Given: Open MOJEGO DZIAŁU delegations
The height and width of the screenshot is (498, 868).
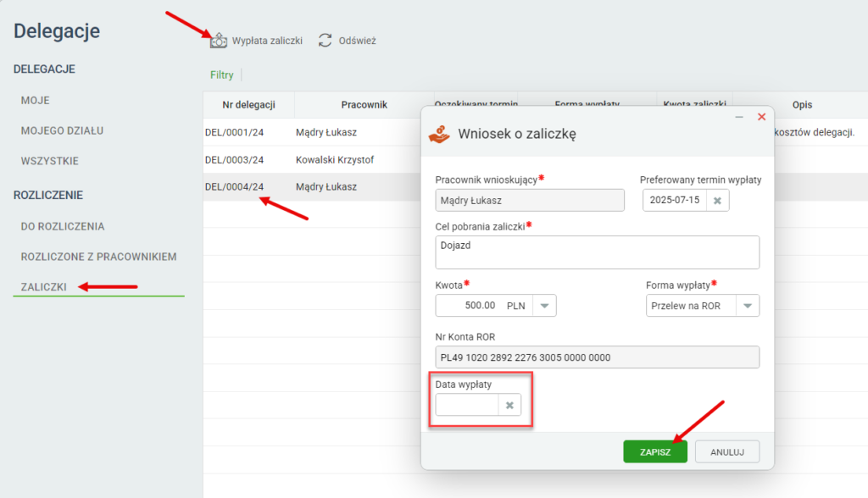Looking at the screenshot, I should [62, 130].
